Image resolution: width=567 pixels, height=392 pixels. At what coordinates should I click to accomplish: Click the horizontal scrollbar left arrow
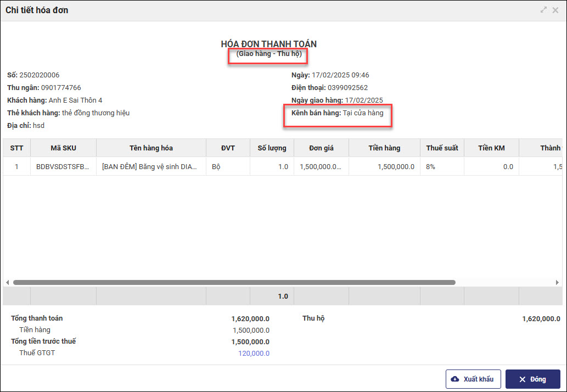point(7,283)
